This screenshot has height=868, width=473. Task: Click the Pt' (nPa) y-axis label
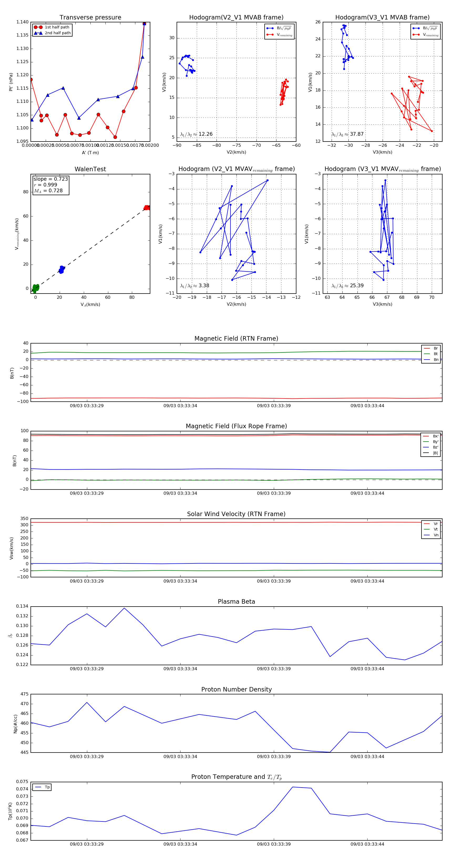11,82
